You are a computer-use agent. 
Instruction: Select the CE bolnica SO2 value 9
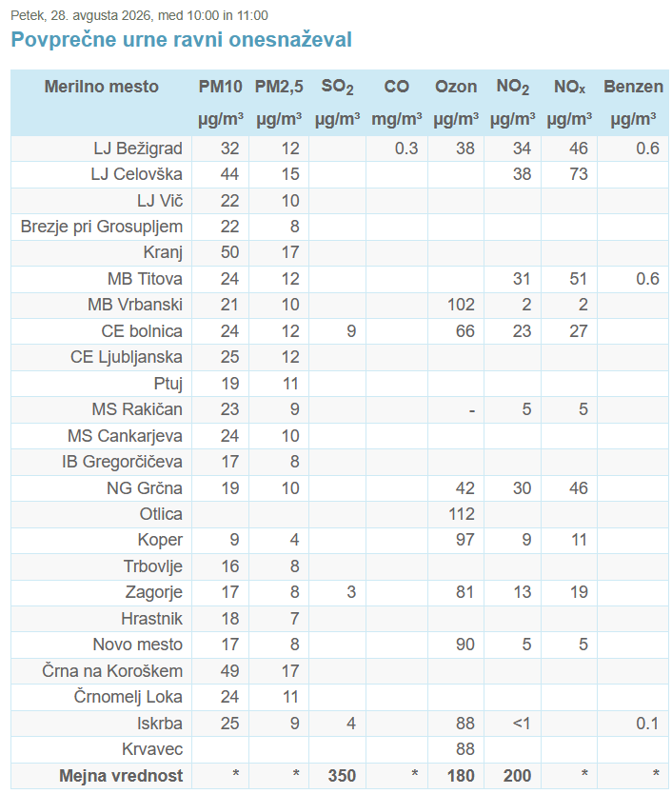click(351, 331)
